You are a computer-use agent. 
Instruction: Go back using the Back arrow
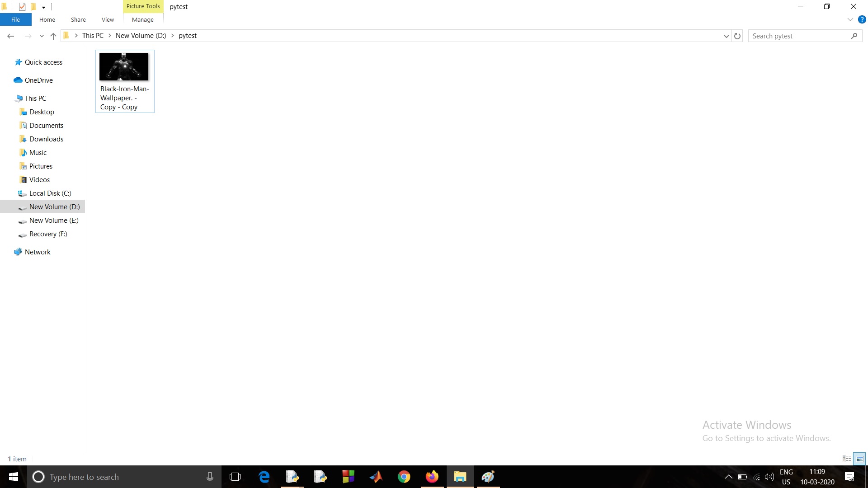click(x=11, y=36)
